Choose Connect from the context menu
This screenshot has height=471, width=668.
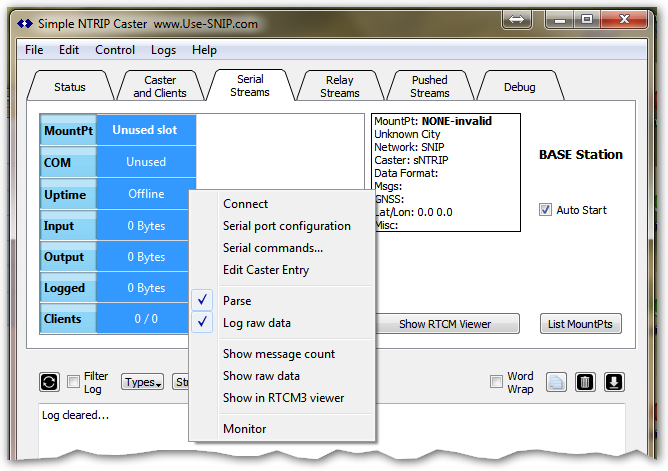[x=245, y=204]
